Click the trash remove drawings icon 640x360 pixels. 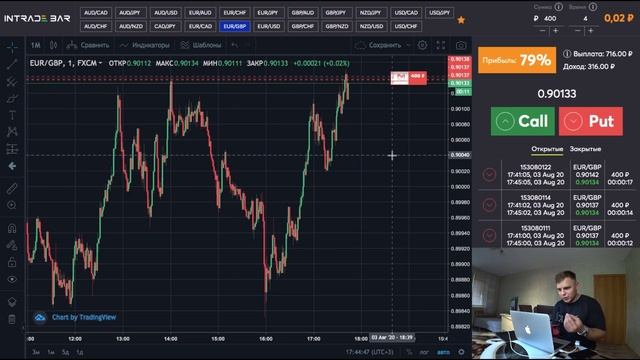pyautogui.click(x=12, y=319)
